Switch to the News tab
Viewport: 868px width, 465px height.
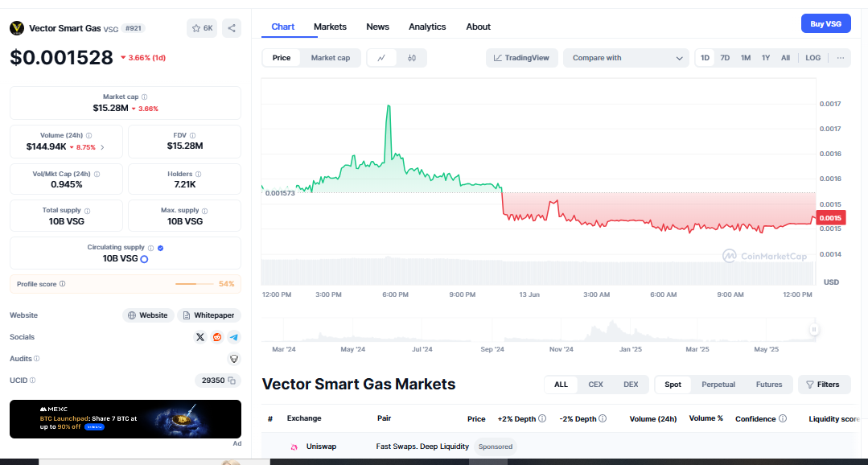(377, 27)
